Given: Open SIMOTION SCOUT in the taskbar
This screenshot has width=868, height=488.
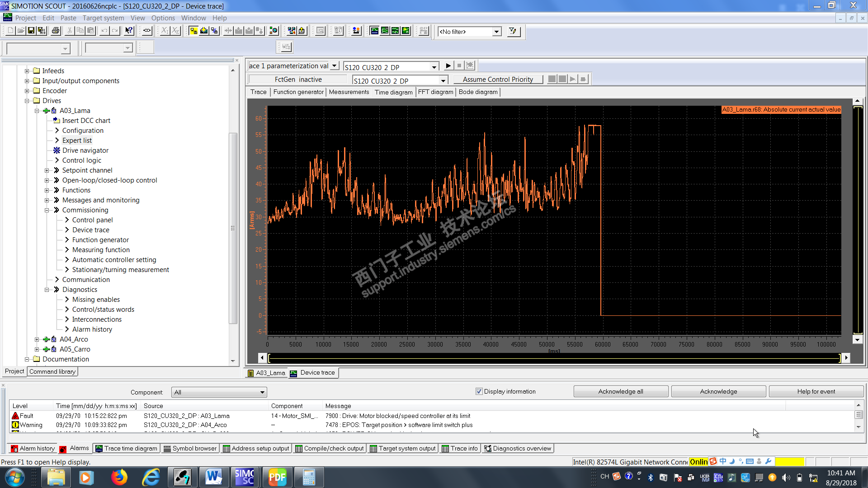Looking at the screenshot, I should point(245,477).
